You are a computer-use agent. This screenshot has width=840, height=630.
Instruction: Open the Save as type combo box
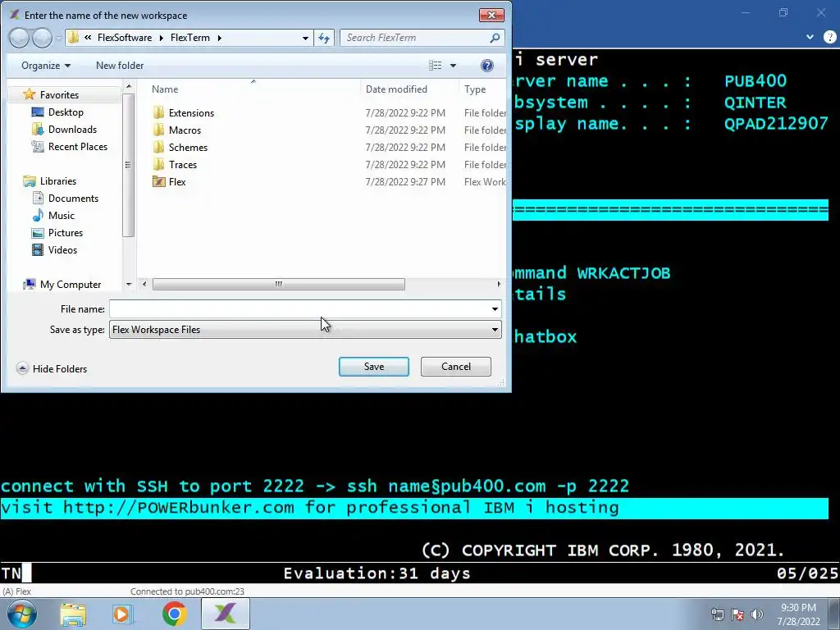(x=305, y=330)
